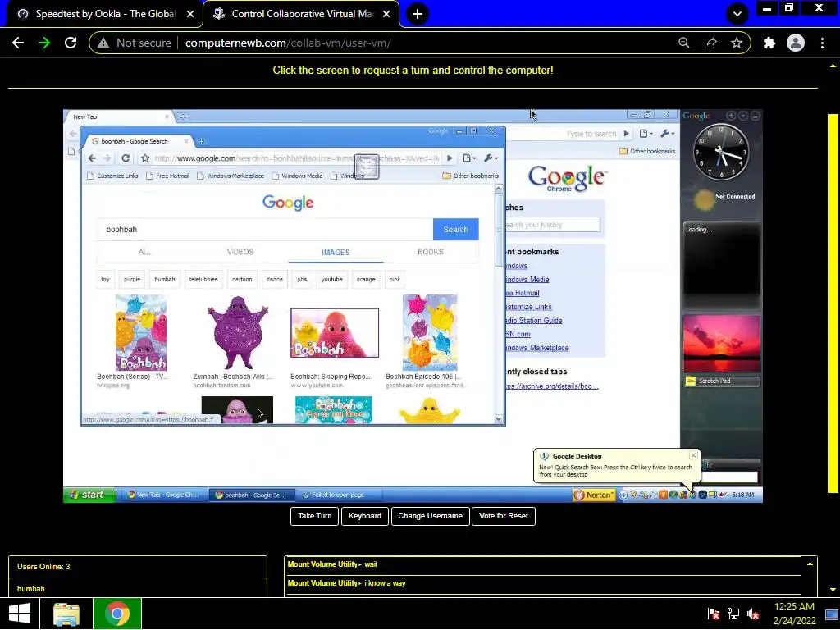Click the Take Turn button

coord(314,516)
